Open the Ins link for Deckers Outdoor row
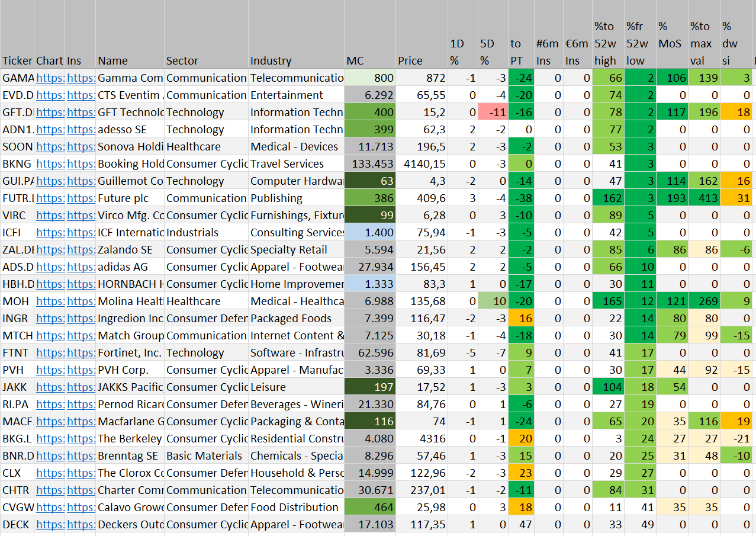 [81, 525]
